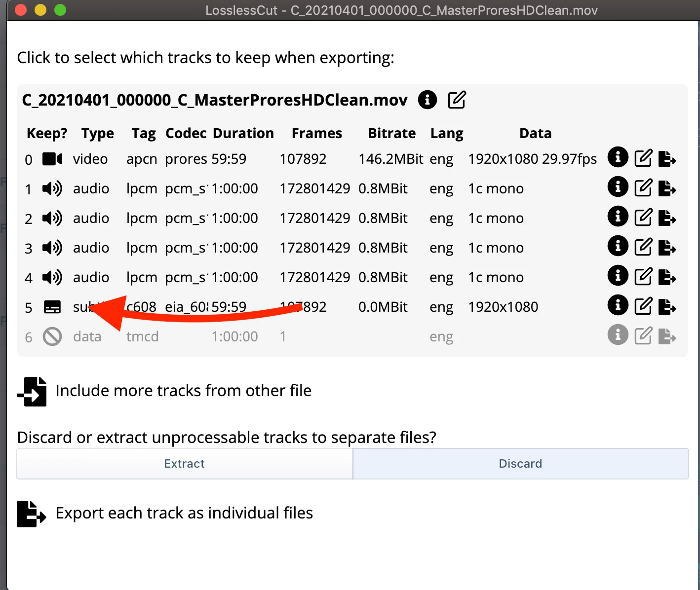Screen dimensions: 700x590
Task: Extract audio track 4 to a file
Action: [667, 277]
